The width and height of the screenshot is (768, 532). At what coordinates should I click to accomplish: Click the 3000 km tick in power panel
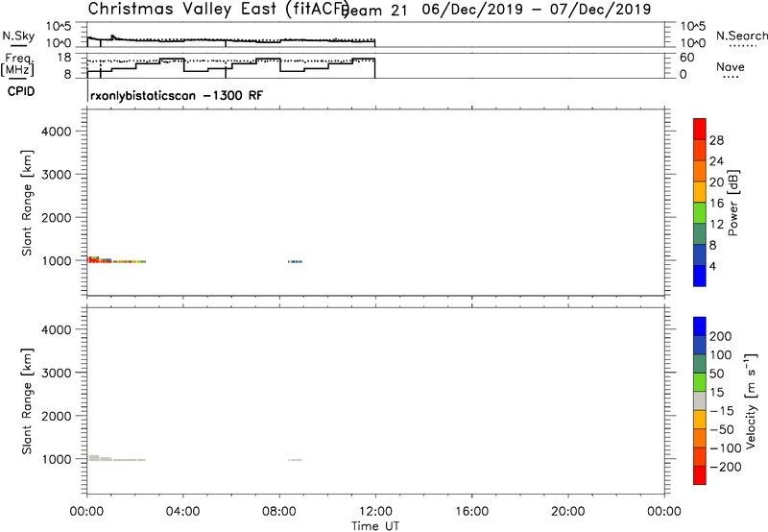tap(57, 175)
